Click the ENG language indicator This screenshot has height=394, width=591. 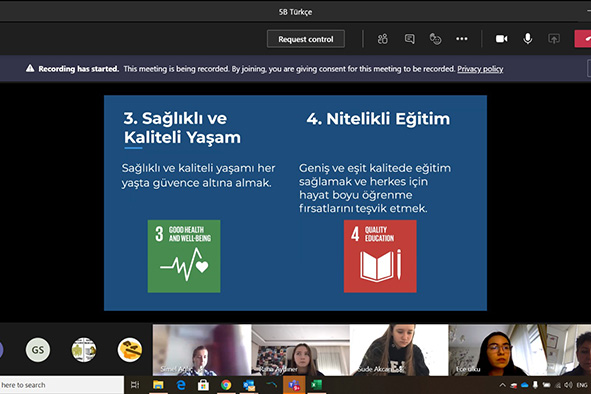582,385
